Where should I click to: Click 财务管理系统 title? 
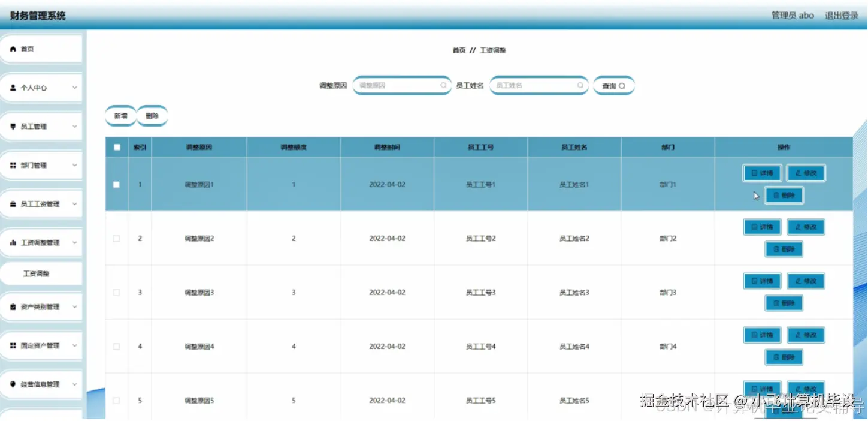click(x=38, y=16)
